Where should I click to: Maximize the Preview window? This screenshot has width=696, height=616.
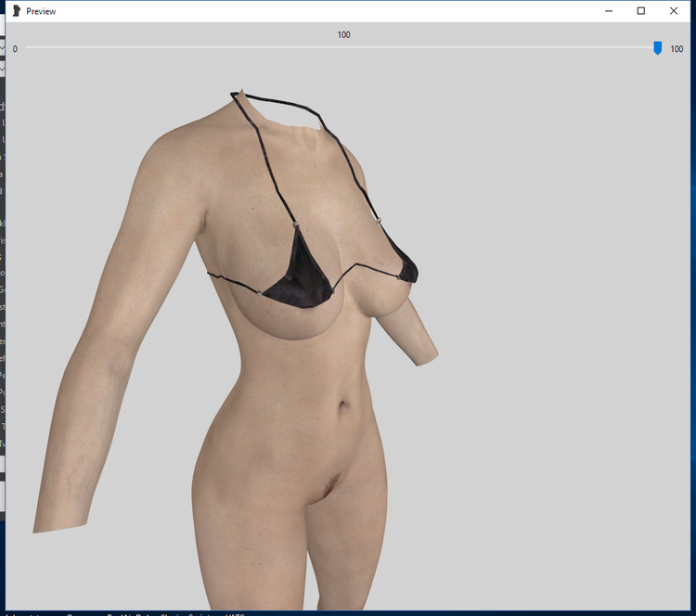click(641, 11)
